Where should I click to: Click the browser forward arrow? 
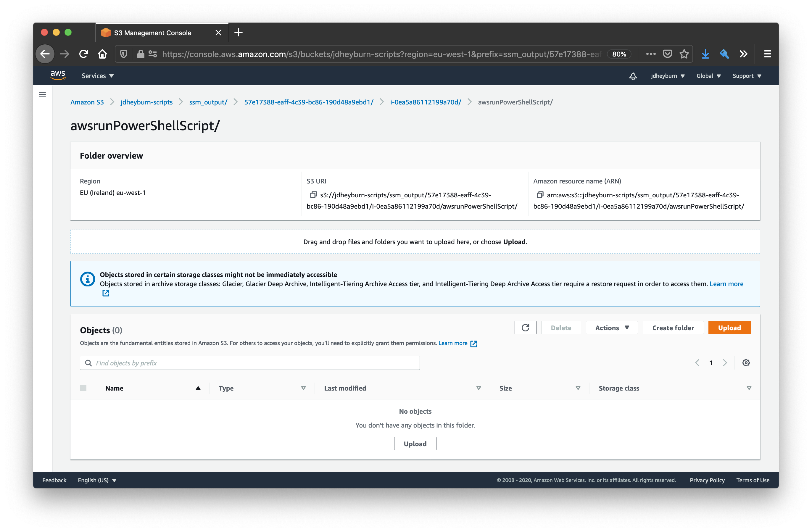click(65, 54)
